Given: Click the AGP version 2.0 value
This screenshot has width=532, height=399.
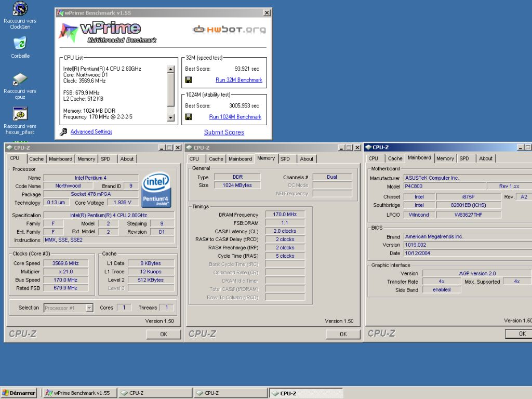Looking at the screenshot, I should pos(477,273).
